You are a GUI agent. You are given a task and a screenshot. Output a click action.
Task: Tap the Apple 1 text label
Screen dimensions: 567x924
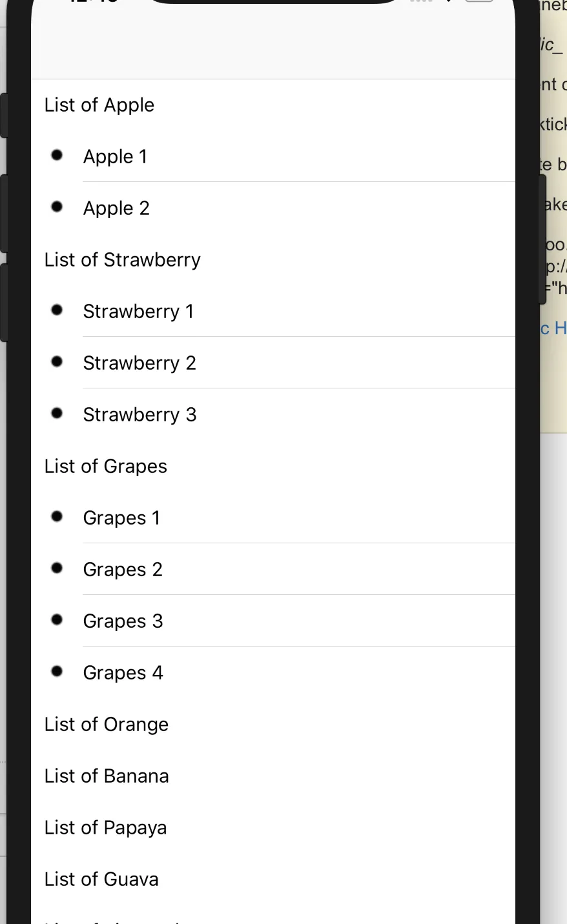(116, 157)
